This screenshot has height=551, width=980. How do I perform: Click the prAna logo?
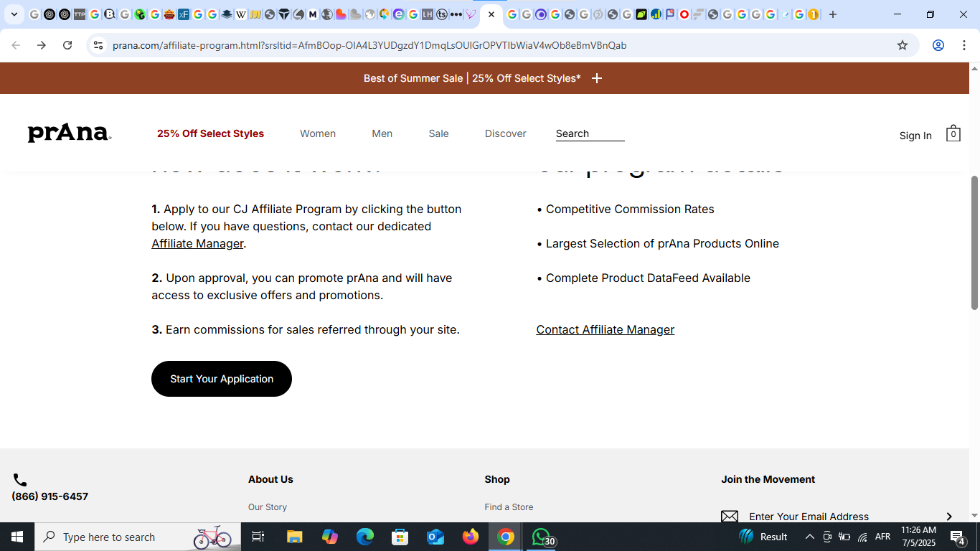pos(70,133)
